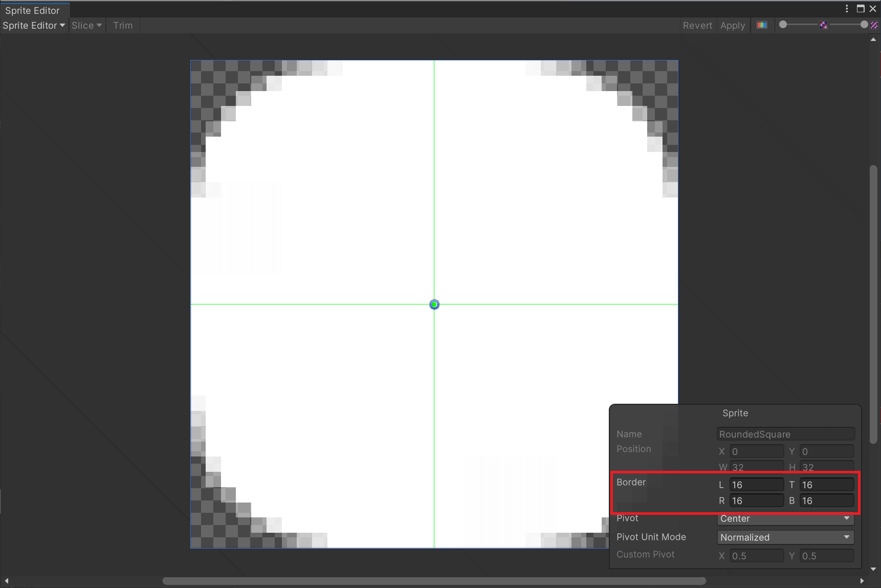Click the Position Y field
Viewport: 881px width, 588px height.
pyautogui.click(x=826, y=451)
